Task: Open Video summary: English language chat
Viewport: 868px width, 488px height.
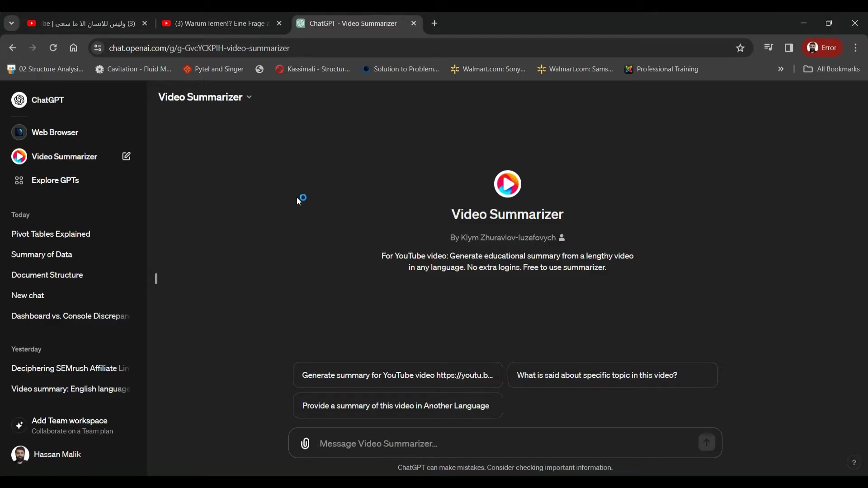Action: point(70,389)
